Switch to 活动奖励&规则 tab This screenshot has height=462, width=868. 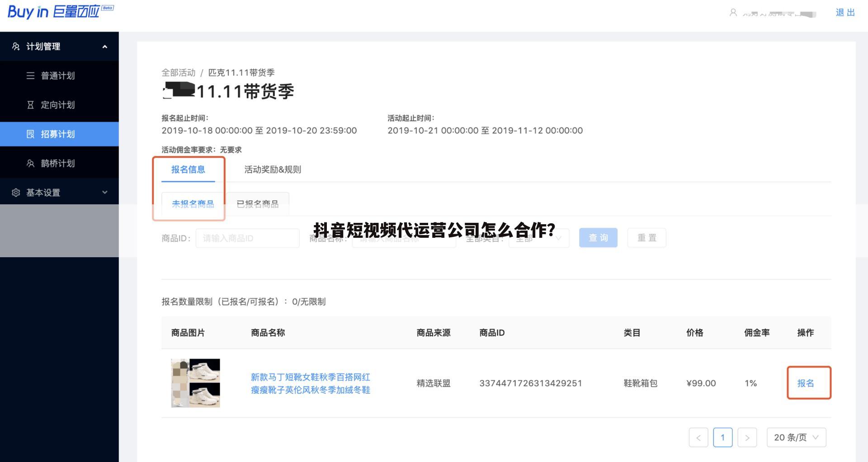coord(273,170)
